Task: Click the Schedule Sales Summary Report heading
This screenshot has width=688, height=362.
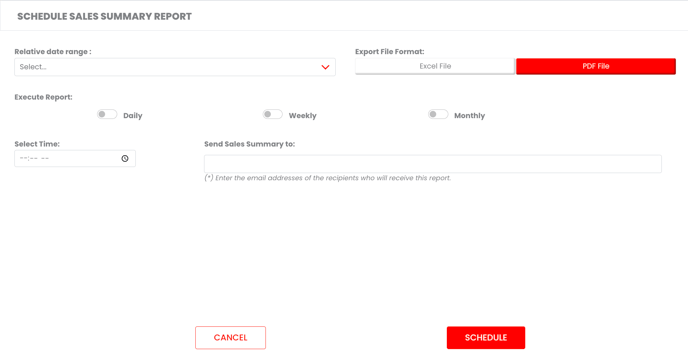Action: (x=104, y=16)
